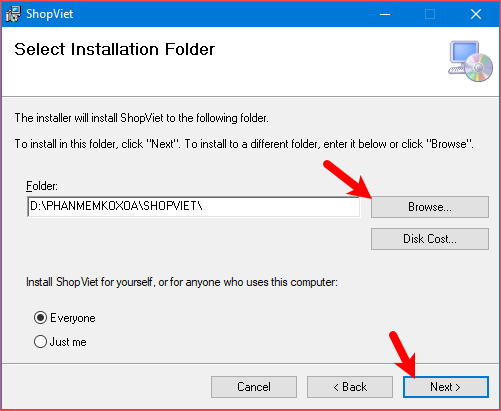Click the ShopViet installer icon in title bar

click(x=13, y=14)
